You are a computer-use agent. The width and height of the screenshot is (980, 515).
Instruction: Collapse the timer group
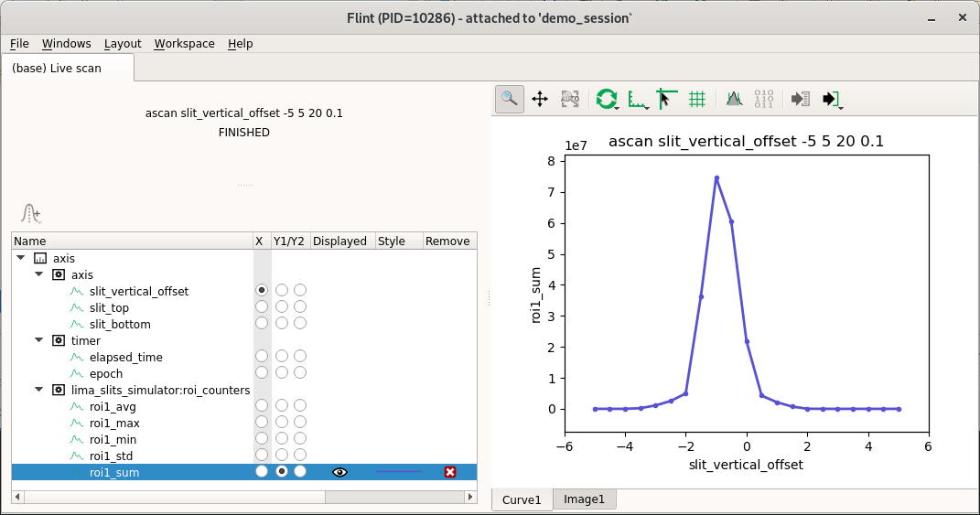point(38,340)
